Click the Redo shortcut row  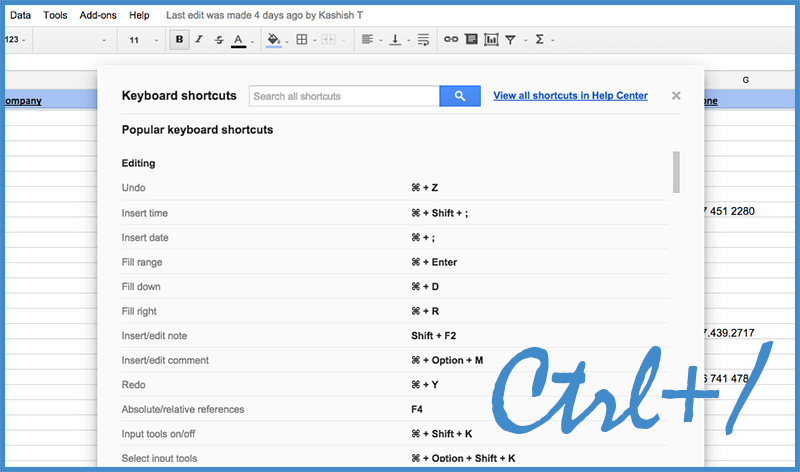pyautogui.click(x=395, y=384)
